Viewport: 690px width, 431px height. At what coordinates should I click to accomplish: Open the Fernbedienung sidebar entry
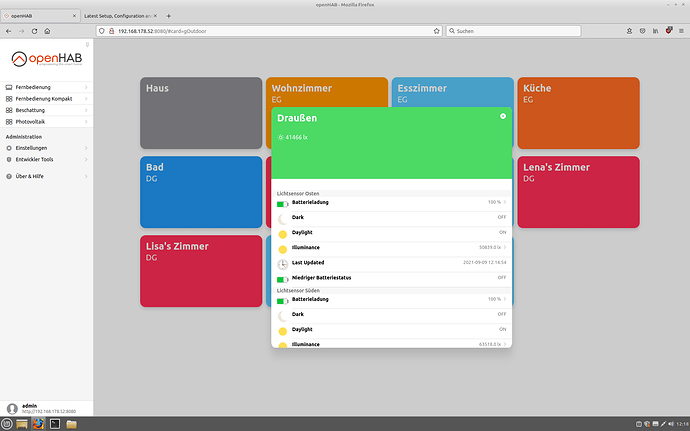[x=46, y=87]
